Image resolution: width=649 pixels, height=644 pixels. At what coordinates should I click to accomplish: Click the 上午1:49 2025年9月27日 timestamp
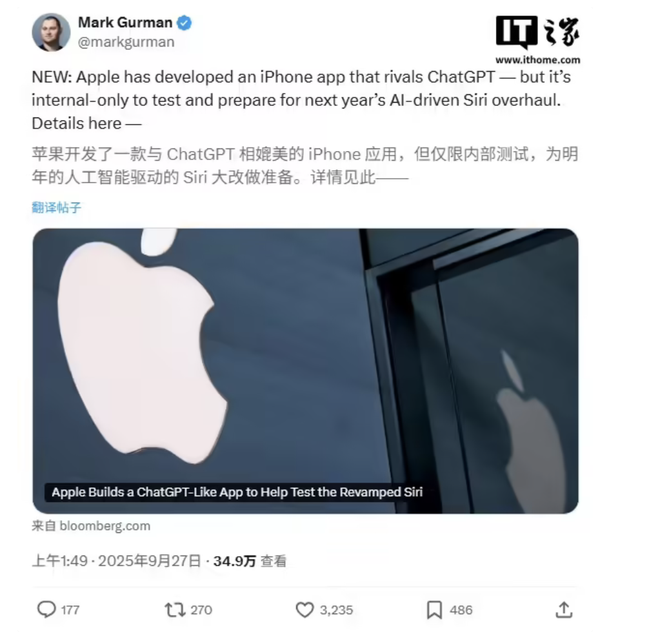click(116, 561)
